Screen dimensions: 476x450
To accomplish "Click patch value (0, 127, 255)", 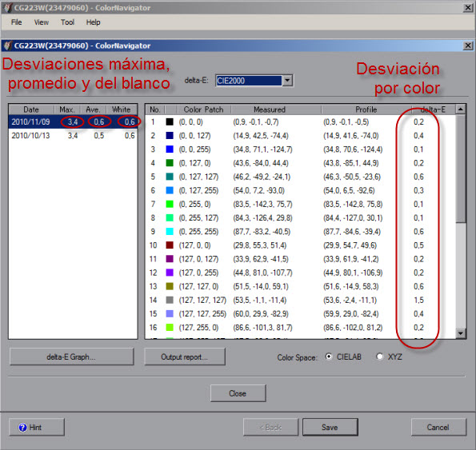I will (198, 190).
